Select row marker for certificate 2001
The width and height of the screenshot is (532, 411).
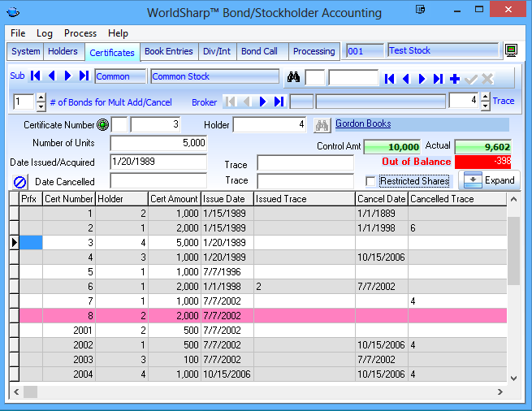[14, 331]
